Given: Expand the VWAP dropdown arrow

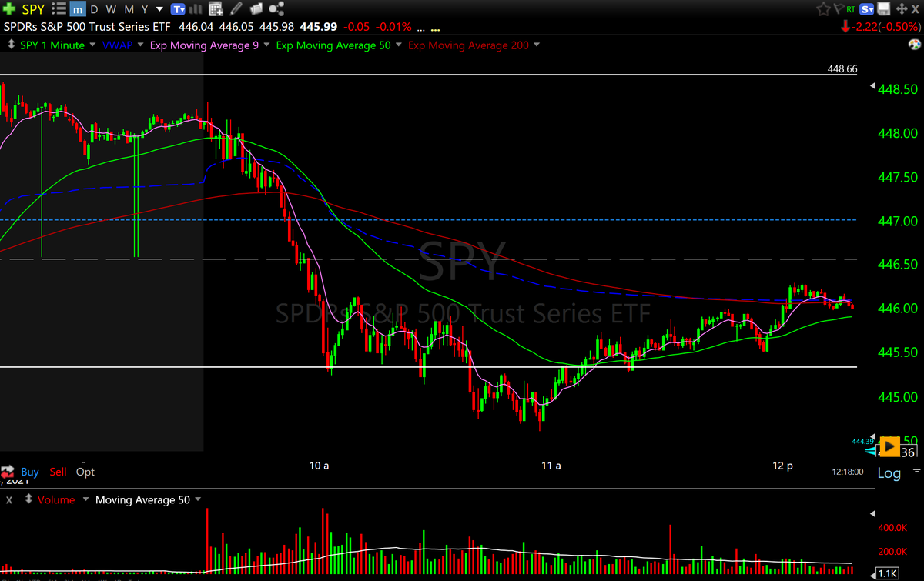Looking at the screenshot, I should point(141,45).
